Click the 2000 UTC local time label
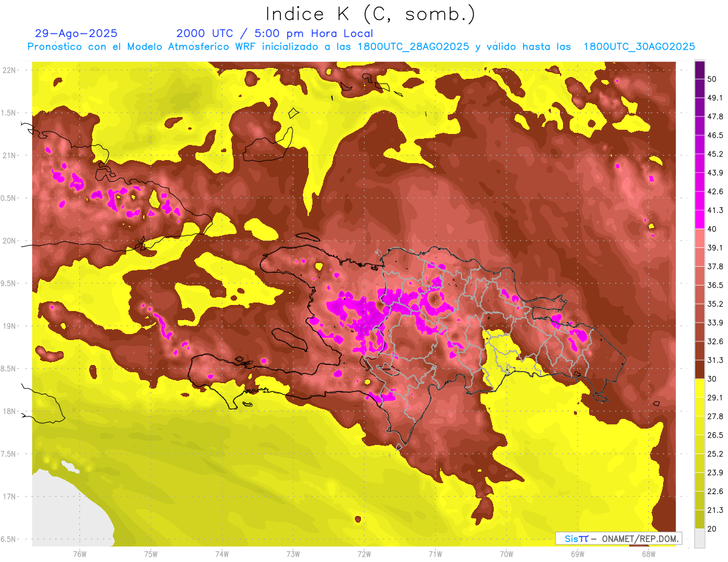Image resolution: width=728 pixels, height=562 pixels. (x=274, y=33)
